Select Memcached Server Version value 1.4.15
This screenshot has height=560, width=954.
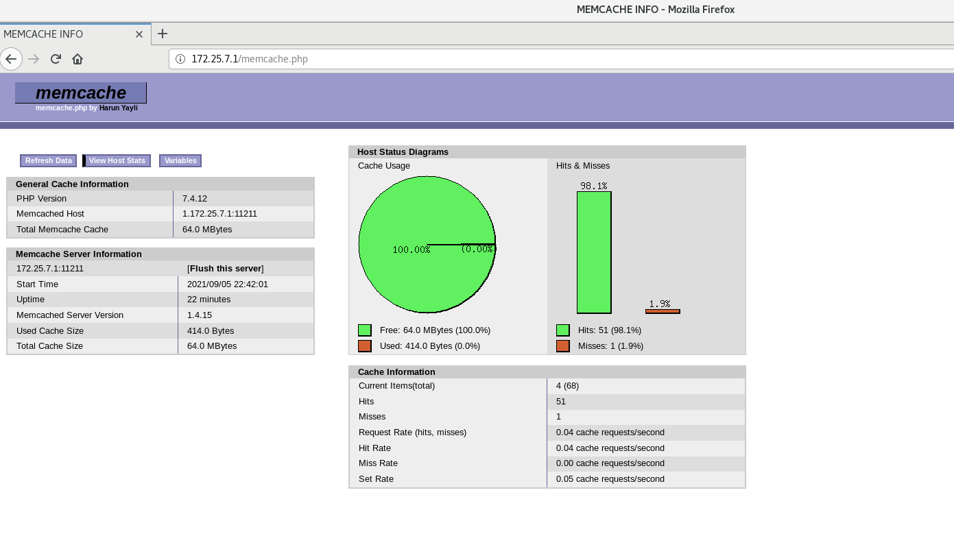200,315
